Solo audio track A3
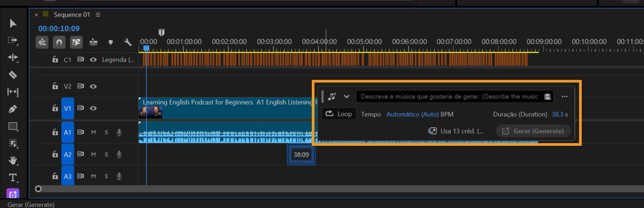Screen dimensions: 644x208 (106, 176)
